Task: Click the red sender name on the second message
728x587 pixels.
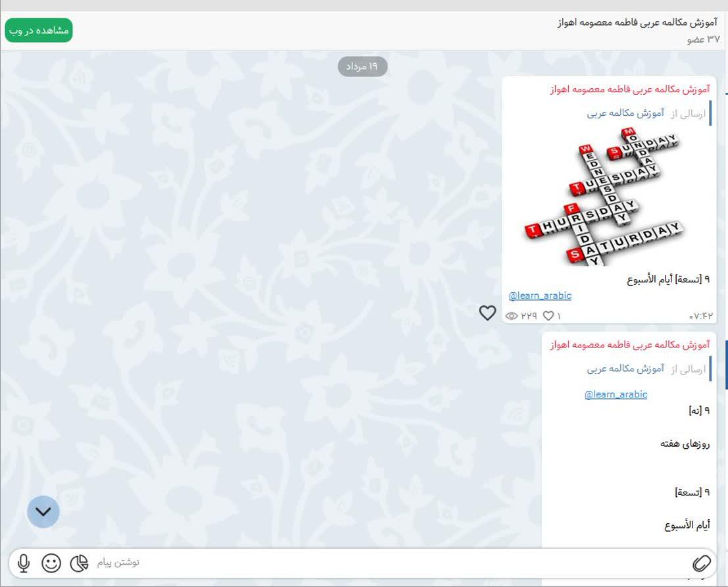Action: pyautogui.click(x=629, y=344)
